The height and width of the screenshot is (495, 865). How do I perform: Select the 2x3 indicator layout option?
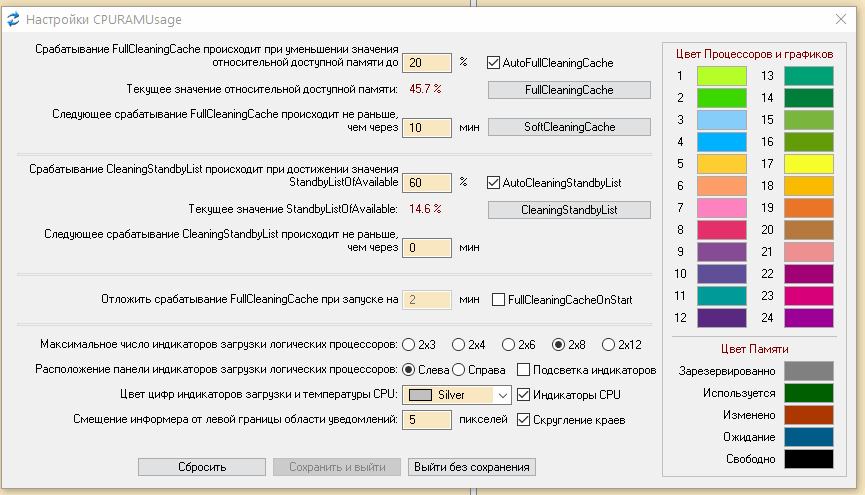click(408, 345)
